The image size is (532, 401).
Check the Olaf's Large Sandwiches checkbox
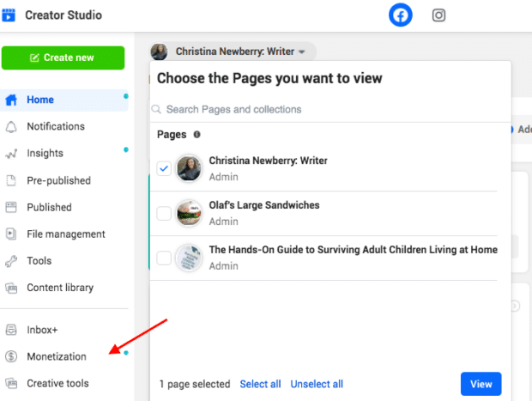164,213
